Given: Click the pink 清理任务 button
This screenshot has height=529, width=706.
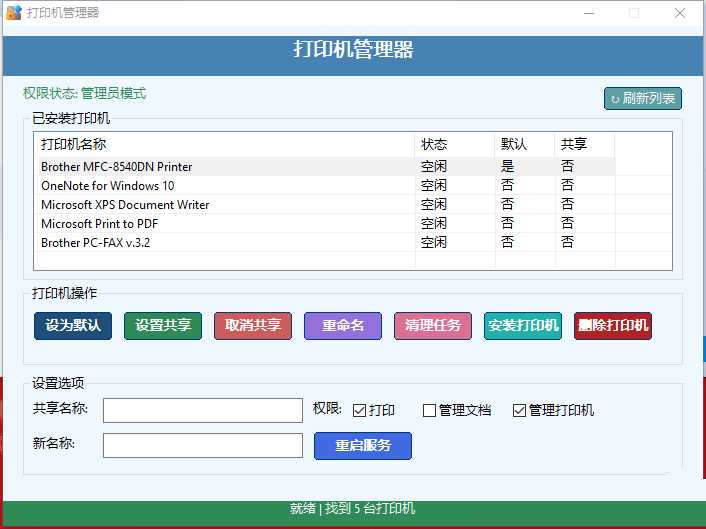Looking at the screenshot, I should [x=433, y=326].
